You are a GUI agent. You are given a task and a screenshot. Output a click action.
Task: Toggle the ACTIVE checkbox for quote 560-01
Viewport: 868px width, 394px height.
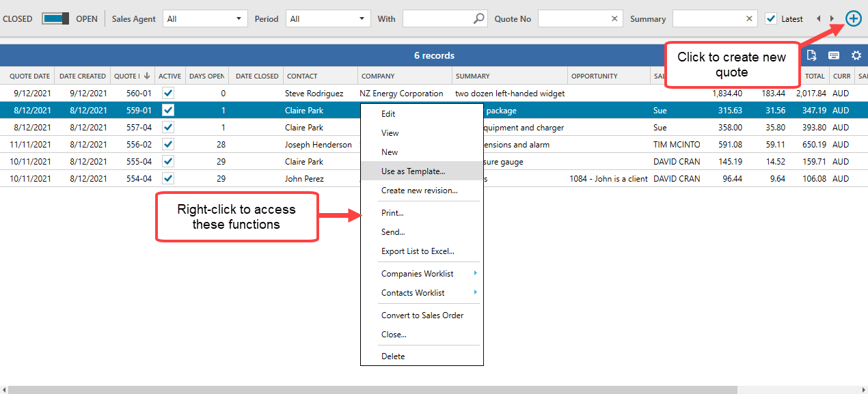pos(169,93)
